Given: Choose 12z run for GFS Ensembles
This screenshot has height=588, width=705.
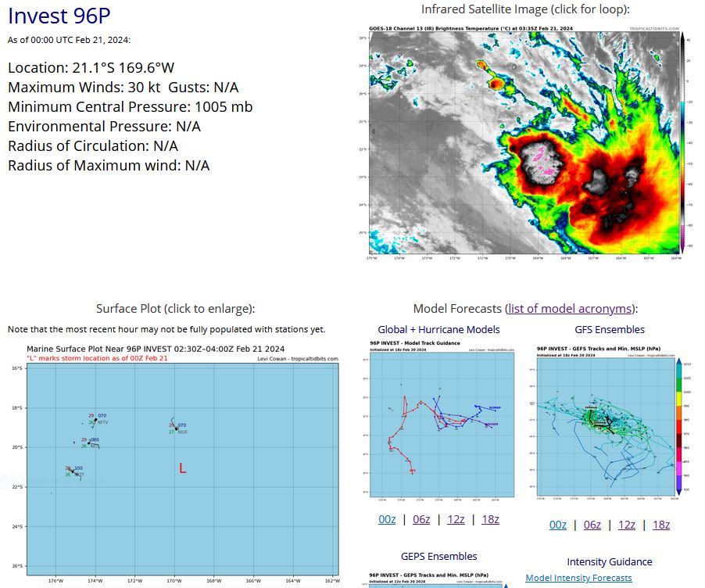Looking at the screenshot, I should 627,525.
